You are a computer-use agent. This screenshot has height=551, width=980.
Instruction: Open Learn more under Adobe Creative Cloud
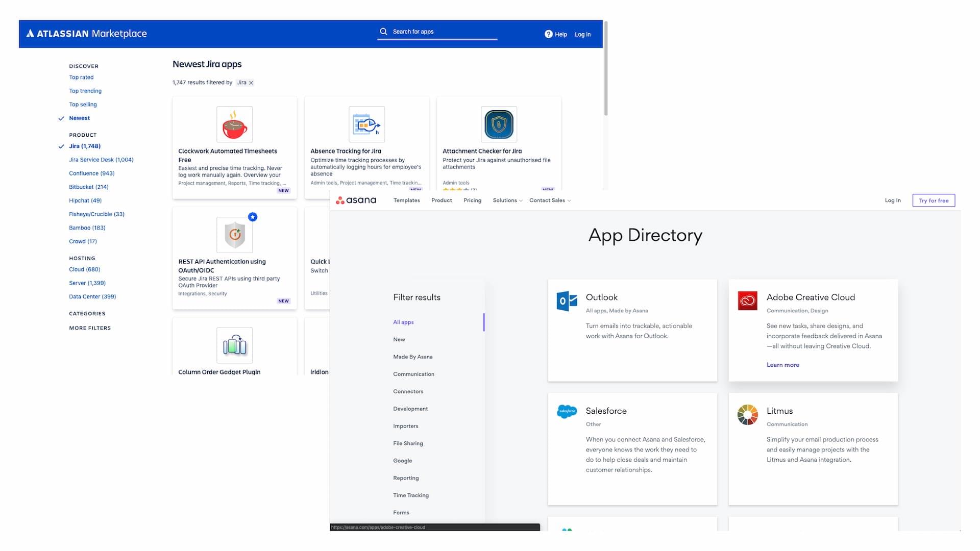point(782,365)
